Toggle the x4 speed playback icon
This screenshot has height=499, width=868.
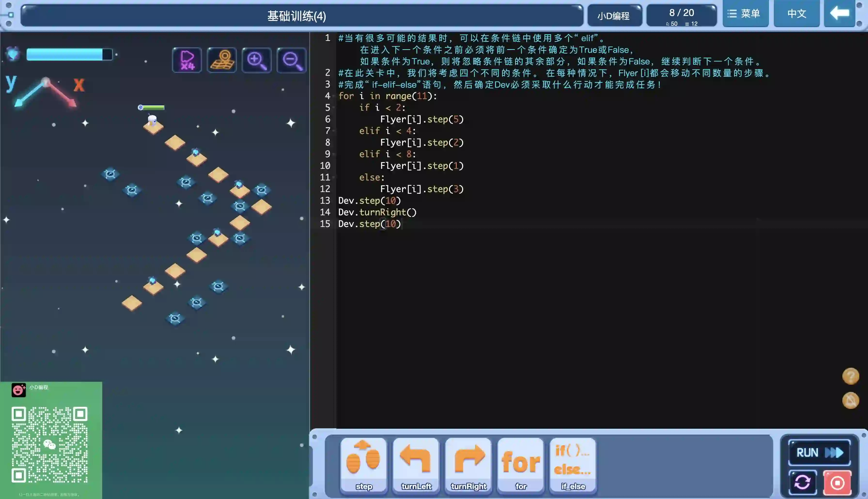click(x=187, y=60)
